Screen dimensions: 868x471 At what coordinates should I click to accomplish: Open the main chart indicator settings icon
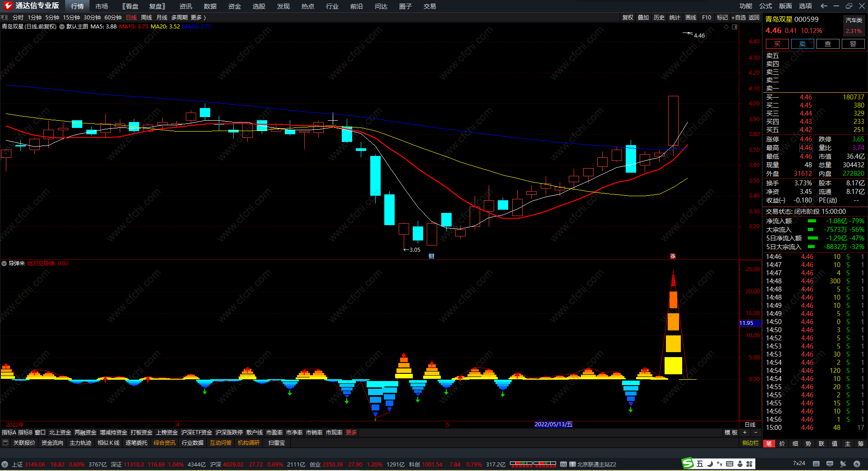point(62,27)
